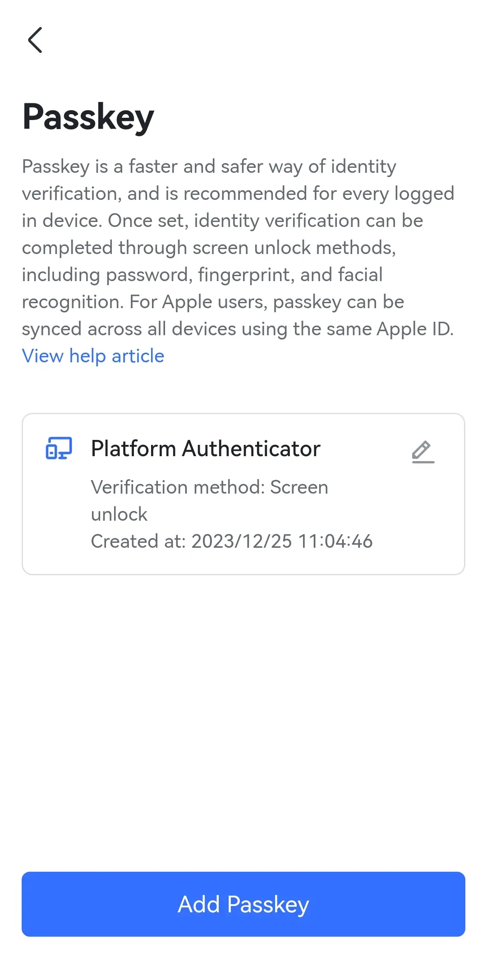The image size is (487, 980).
Task: Select the View help article text
Action: tap(93, 356)
